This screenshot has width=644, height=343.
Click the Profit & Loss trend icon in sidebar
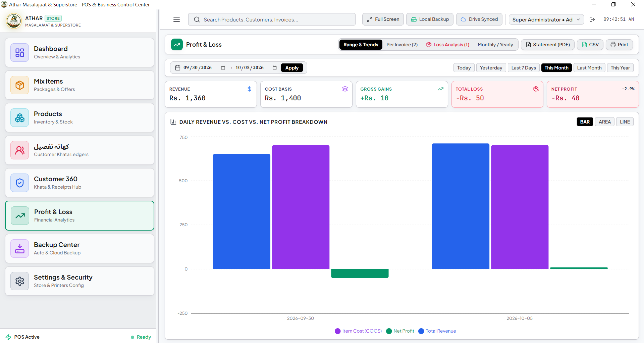coord(20,216)
